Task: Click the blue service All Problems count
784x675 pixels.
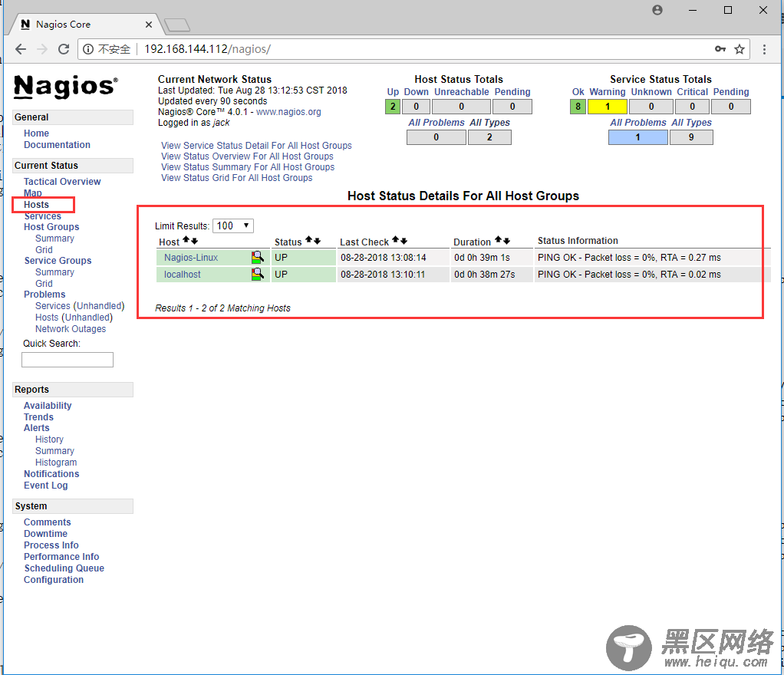Action: click(x=638, y=137)
